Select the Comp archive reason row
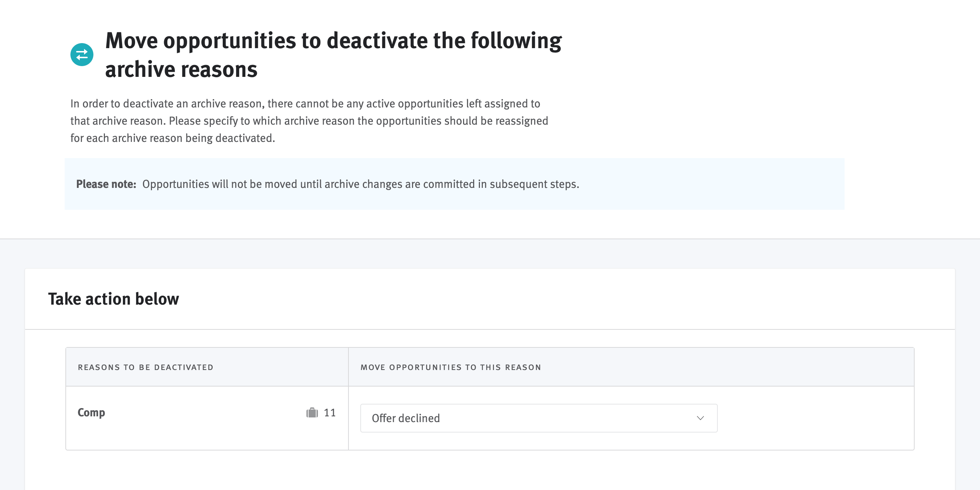Screen dimensions: 980x490 (x=207, y=417)
